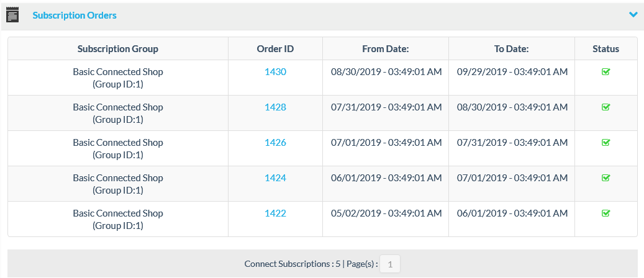
Task: Open order ID 1426
Action: pos(275,143)
